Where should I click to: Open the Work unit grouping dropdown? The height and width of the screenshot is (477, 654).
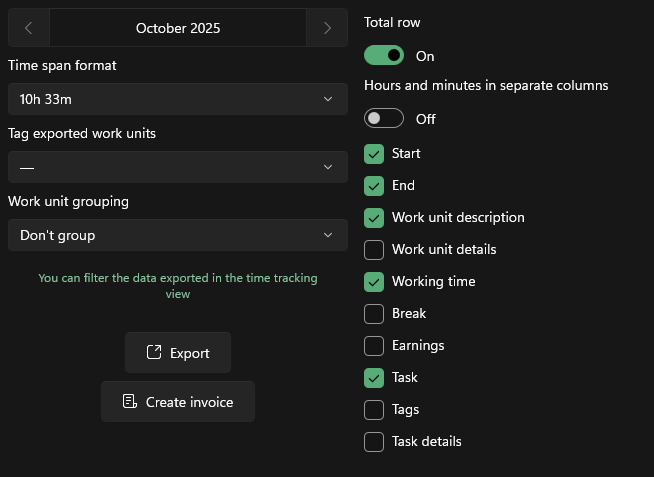[178, 235]
